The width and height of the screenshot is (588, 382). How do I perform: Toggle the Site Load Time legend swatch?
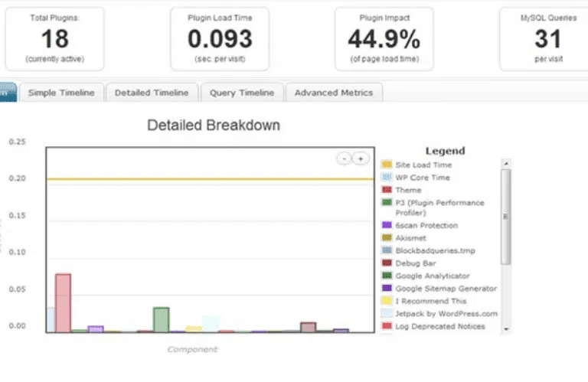point(387,165)
